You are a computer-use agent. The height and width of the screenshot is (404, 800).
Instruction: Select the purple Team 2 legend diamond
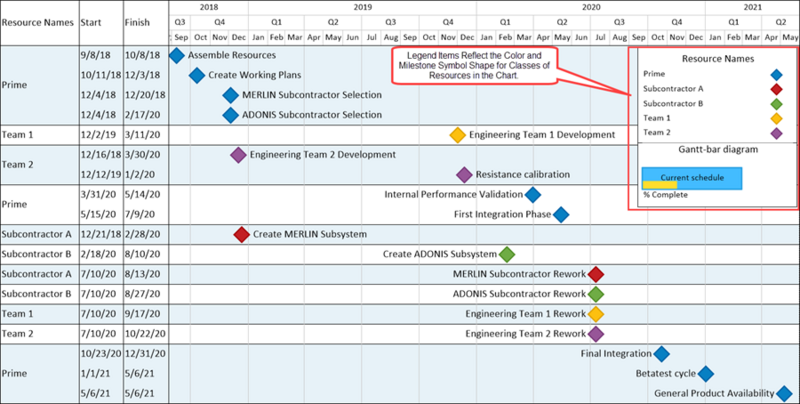click(777, 134)
